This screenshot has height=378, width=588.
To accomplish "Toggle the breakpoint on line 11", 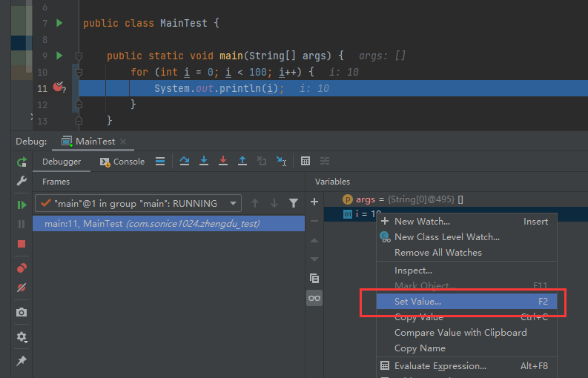I will pos(59,88).
